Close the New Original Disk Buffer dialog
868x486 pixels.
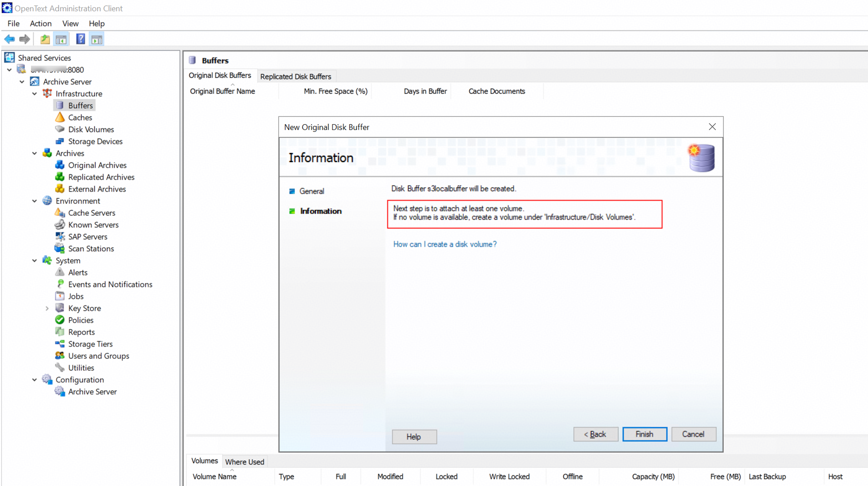click(x=712, y=127)
